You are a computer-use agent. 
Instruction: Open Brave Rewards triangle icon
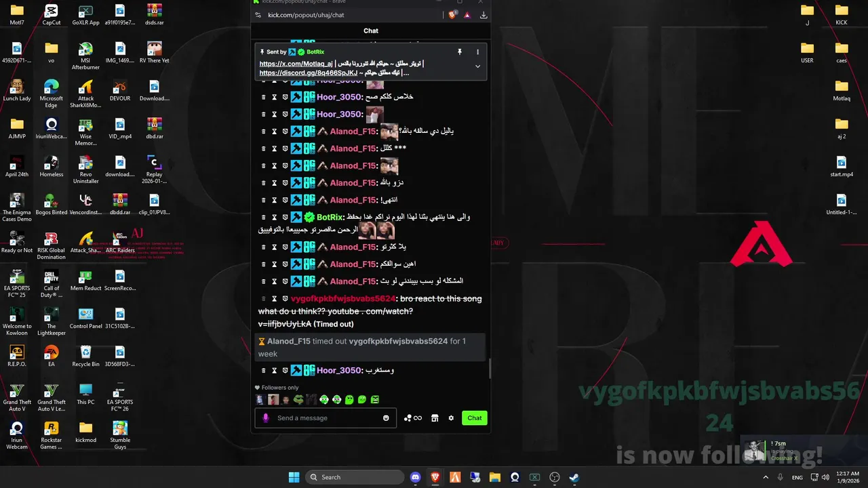(x=467, y=15)
